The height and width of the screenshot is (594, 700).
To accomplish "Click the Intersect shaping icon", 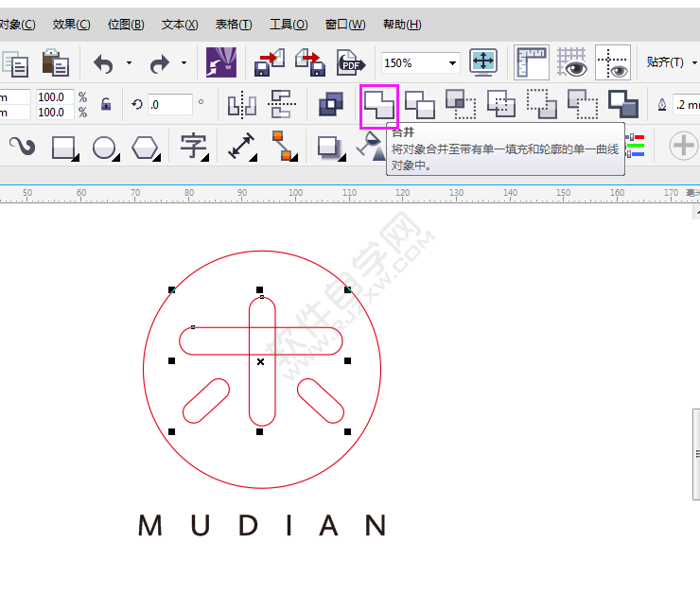I will tap(461, 104).
